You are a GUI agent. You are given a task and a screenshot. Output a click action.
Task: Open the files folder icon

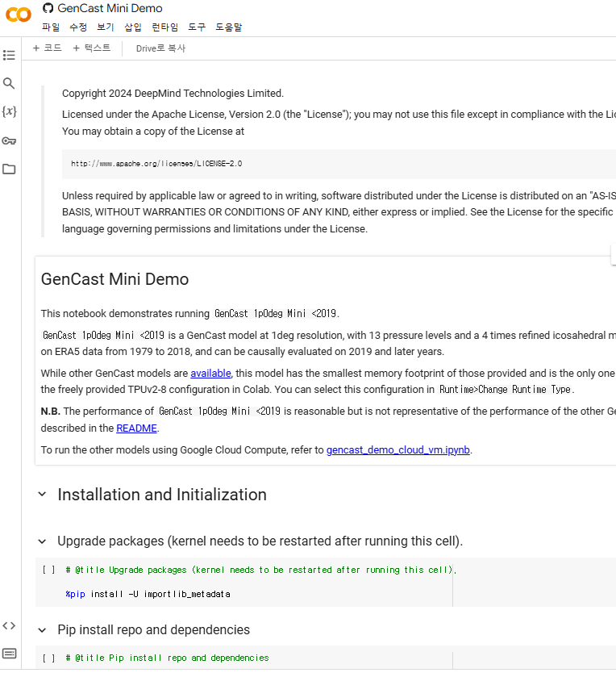pos(9,169)
